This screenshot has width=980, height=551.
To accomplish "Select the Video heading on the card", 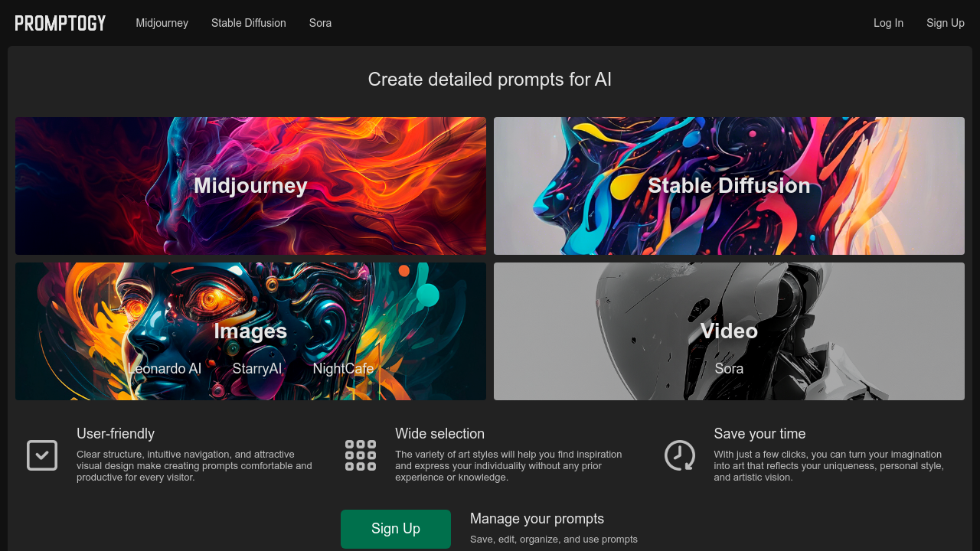I will click(x=729, y=331).
